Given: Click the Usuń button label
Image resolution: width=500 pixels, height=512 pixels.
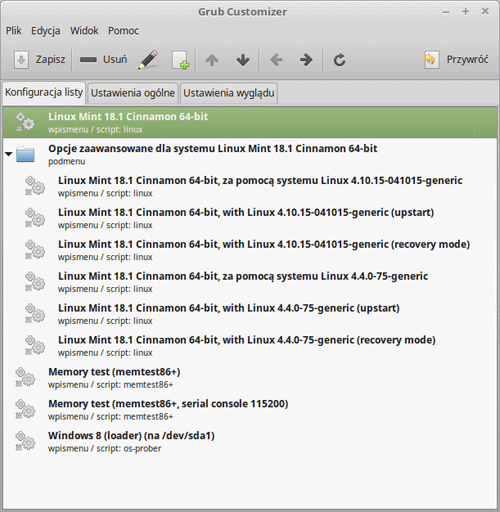Looking at the screenshot, I should (x=115, y=59).
